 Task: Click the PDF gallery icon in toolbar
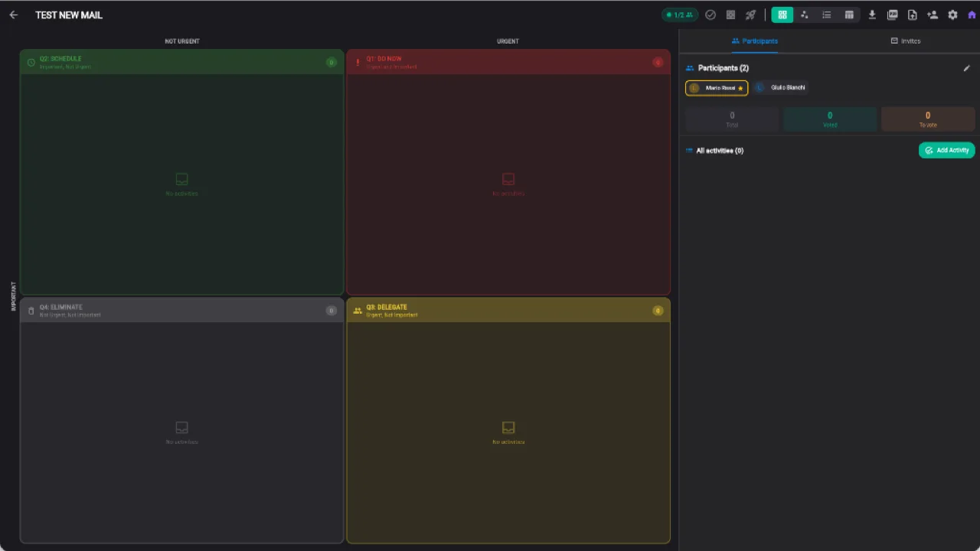(x=892, y=15)
